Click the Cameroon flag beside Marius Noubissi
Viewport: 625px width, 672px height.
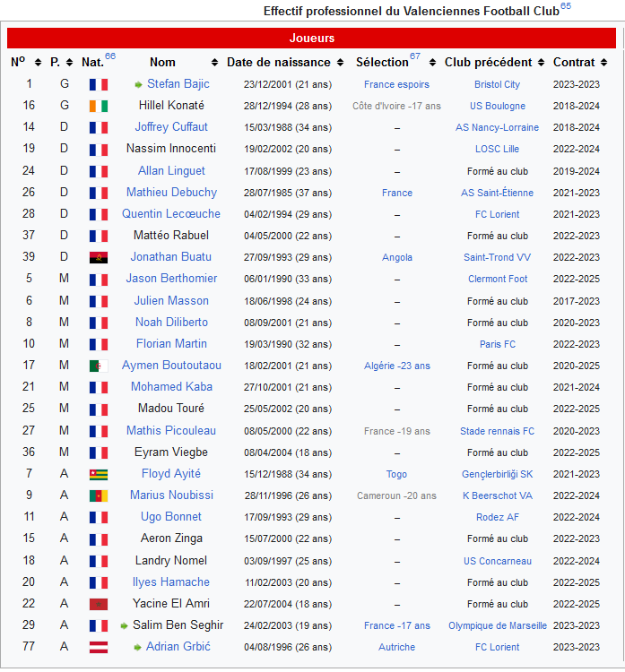pyautogui.click(x=98, y=495)
